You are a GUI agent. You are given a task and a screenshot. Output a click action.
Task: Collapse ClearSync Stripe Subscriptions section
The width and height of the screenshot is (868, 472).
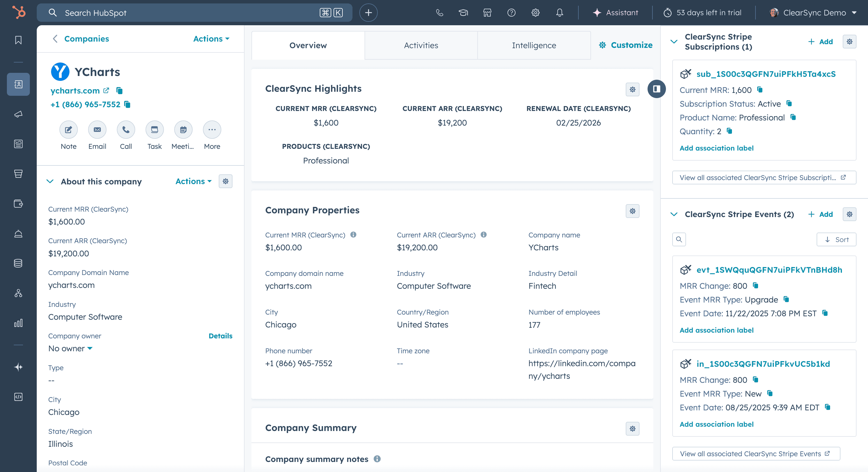(x=674, y=42)
